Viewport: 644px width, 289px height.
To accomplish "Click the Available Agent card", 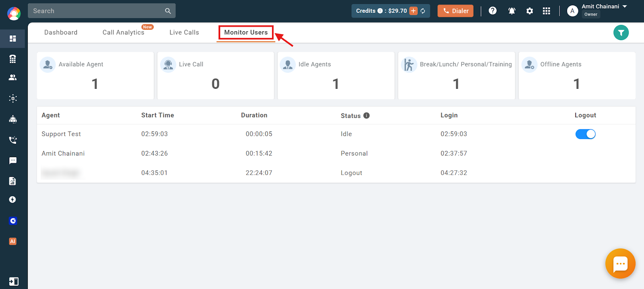I will [x=95, y=76].
